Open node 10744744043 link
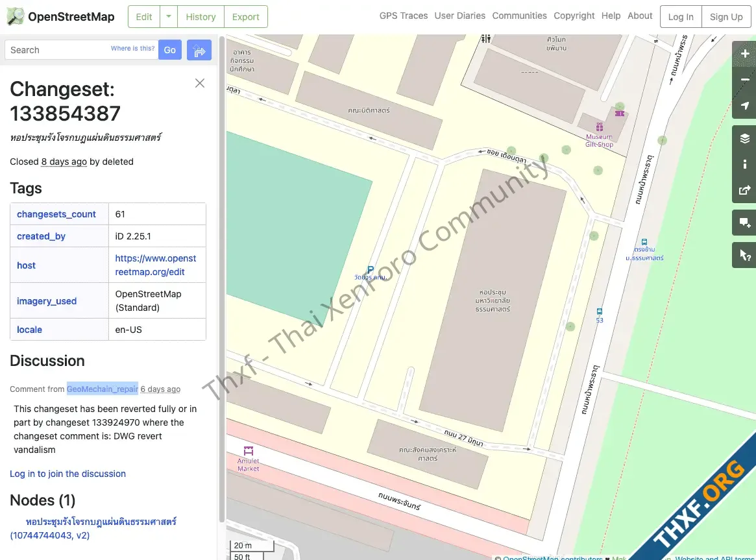 point(93,528)
